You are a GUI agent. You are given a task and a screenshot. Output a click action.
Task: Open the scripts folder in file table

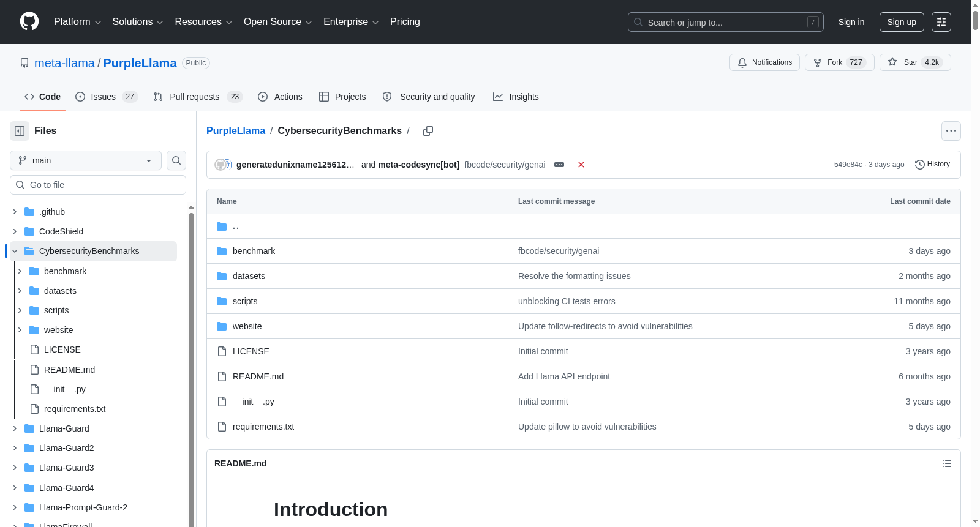point(245,301)
